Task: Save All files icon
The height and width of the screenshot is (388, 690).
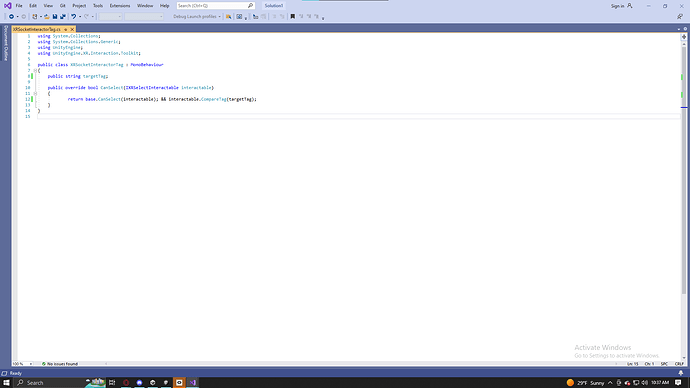Action: coord(62,17)
